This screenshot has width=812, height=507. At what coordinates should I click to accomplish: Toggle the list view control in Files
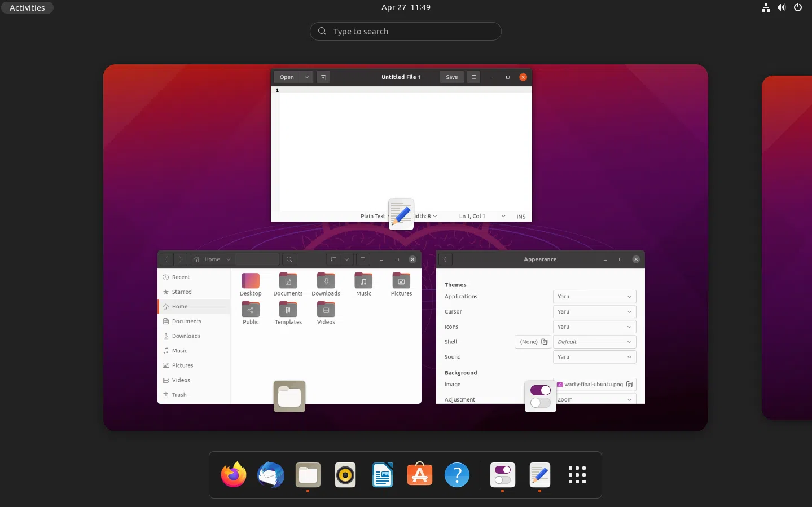click(x=333, y=259)
